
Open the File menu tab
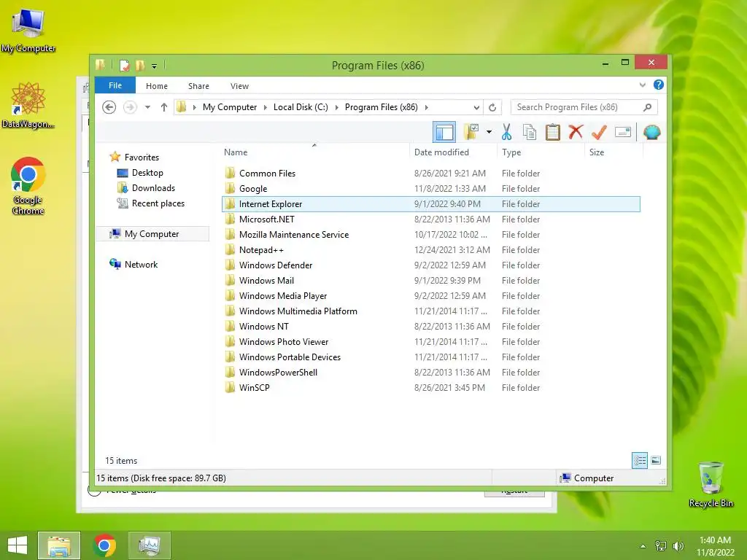point(115,85)
